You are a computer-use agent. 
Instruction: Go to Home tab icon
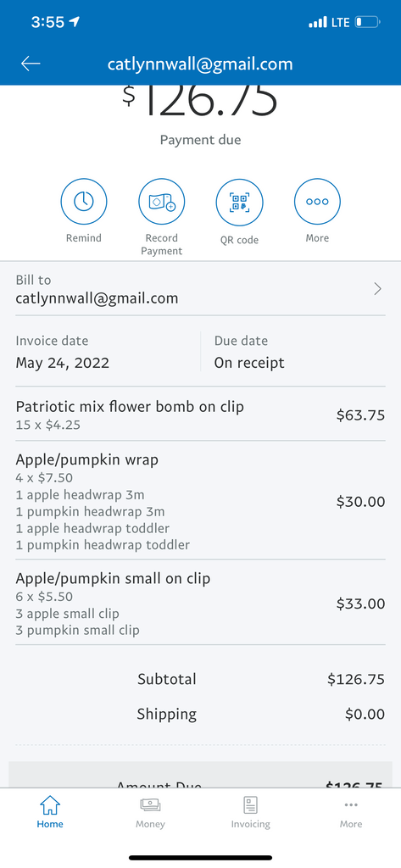[50, 805]
